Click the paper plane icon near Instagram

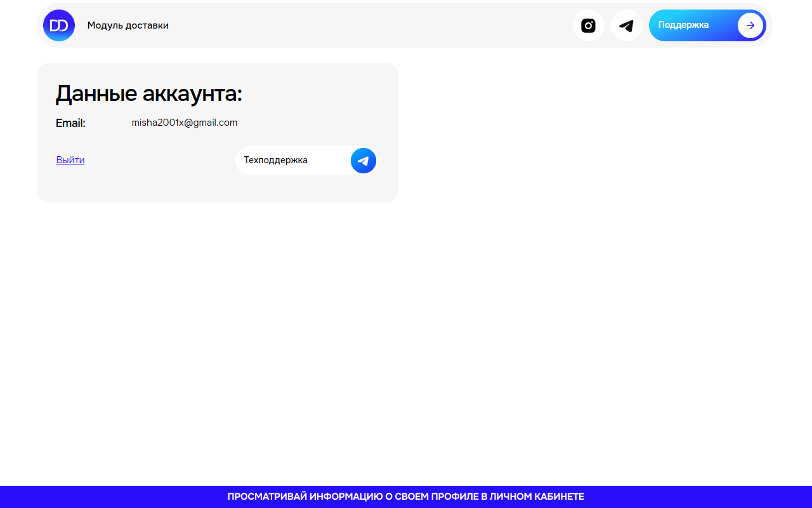[626, 25]
